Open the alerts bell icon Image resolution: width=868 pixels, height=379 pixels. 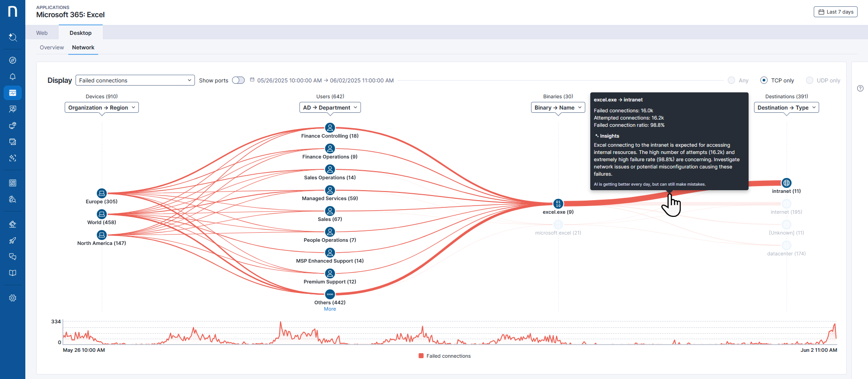(13, 77)
